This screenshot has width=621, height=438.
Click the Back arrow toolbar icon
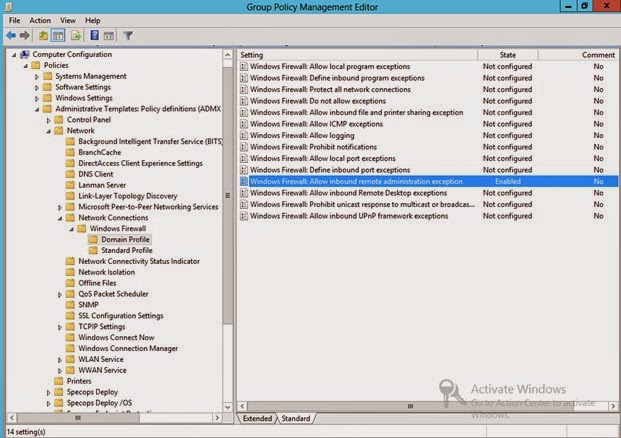[11, 36]
